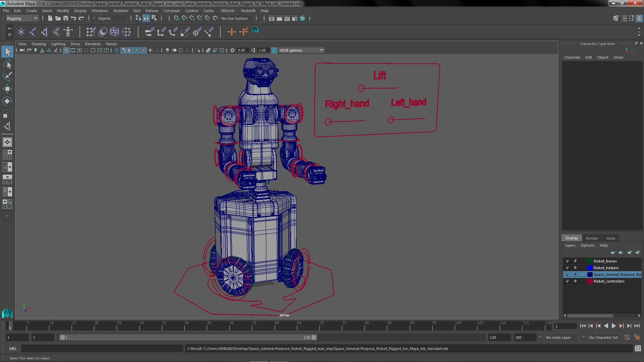Open the No Live Surface field
644x362 pixels.
236,18
